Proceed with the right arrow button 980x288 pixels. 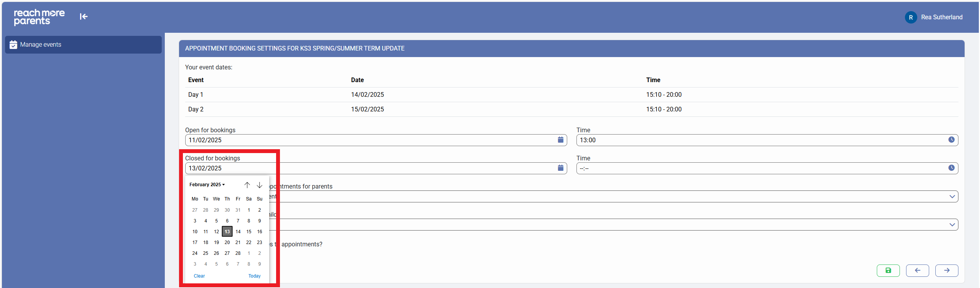(x=946, y=271)
